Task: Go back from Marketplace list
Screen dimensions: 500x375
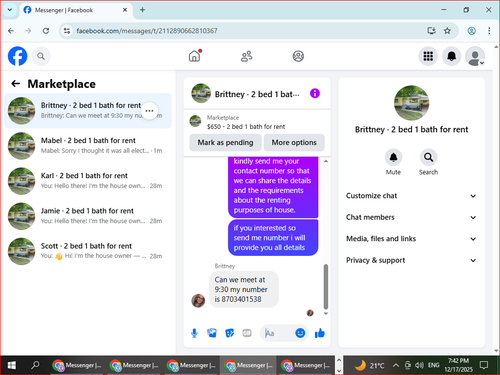Action: coord(16,84)
